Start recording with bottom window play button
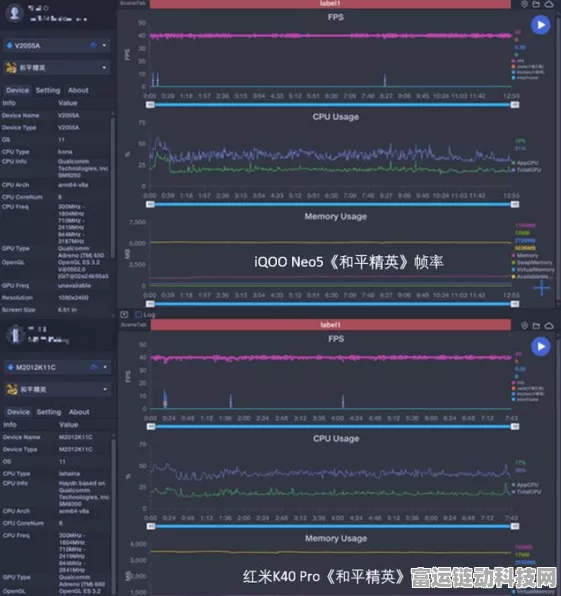The width and height of the screenshot is (561, 596). click(540, 347)
